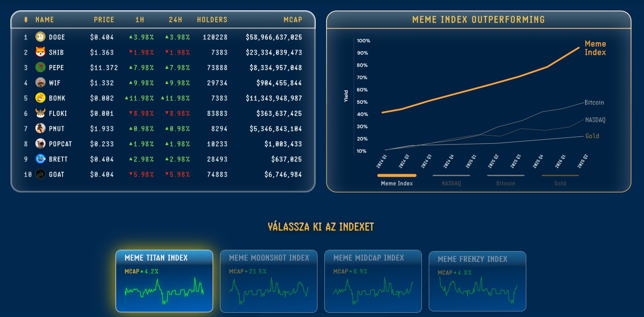Image resolution: width=644 pixels, height=317 pixels.
Task: Toggle the Meme Index chart legend
Action: tap(397, 180)
